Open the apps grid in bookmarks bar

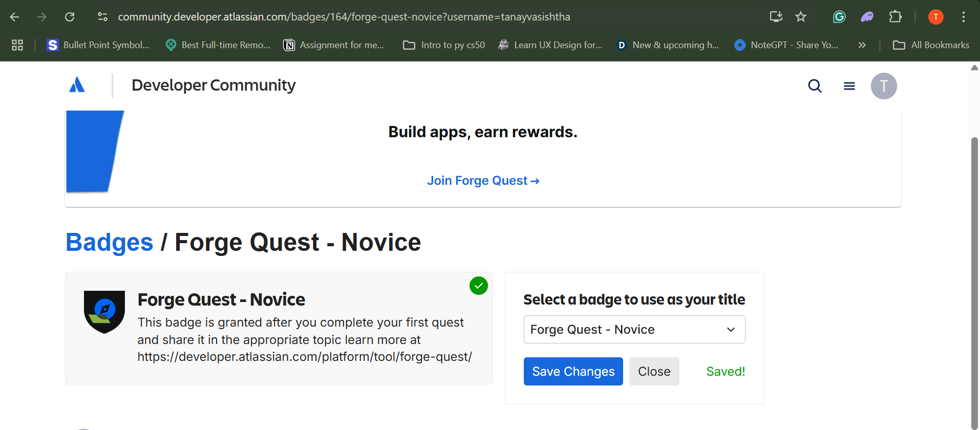pos(17,45)
